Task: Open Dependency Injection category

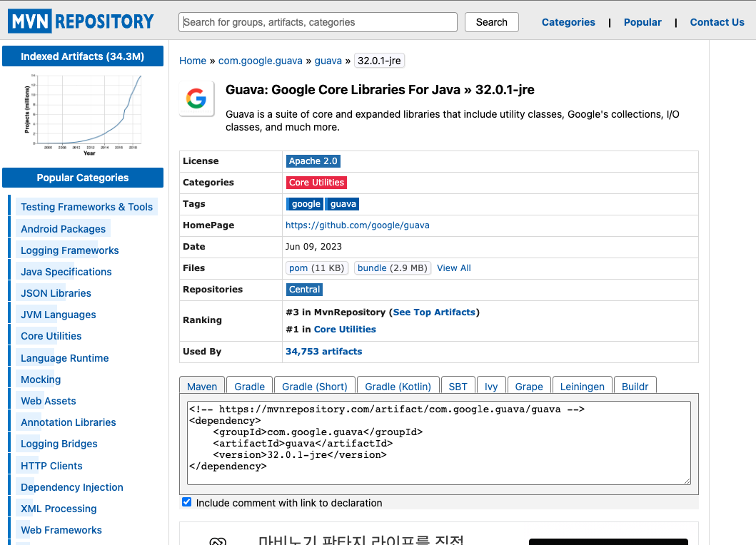Action: (x=72, y=487)
